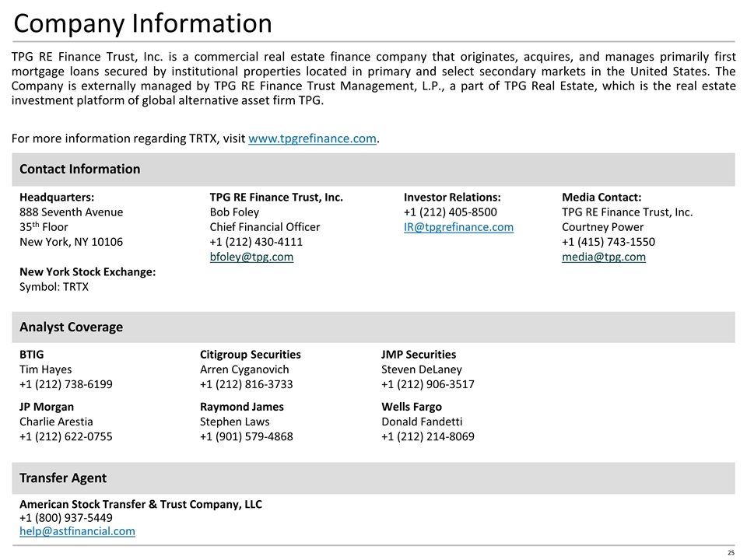Image resolution: width=747 pixels, height=560 pixels.
Task: Select analyst name Donald Fandetti
Action: 422,422
